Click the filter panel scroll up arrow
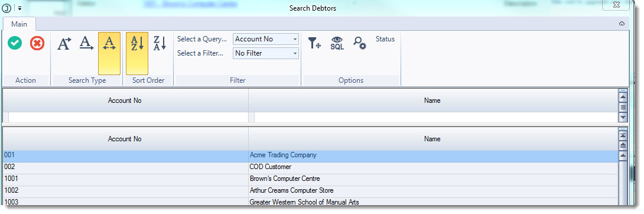Screen dimensions: 644x214 (x=623, y=97)
